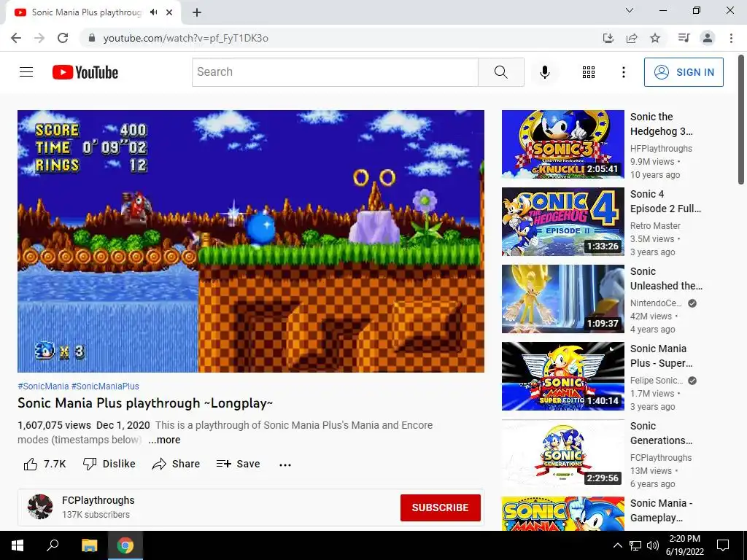Open Chrome three-dot menu
Image resolution: width=747 pixels, height=560 pixels.
[x=731, y=38]
